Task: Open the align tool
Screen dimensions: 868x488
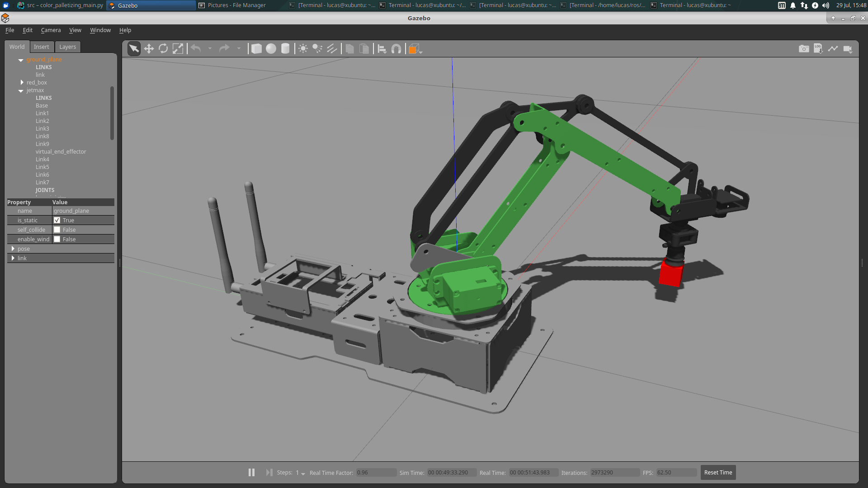Action: coord(382,49)
